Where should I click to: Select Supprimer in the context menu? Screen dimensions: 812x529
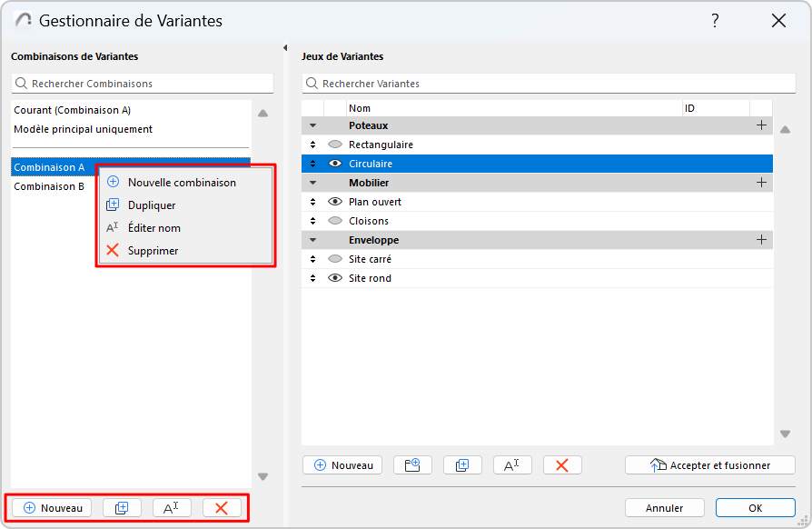(153, 251)
